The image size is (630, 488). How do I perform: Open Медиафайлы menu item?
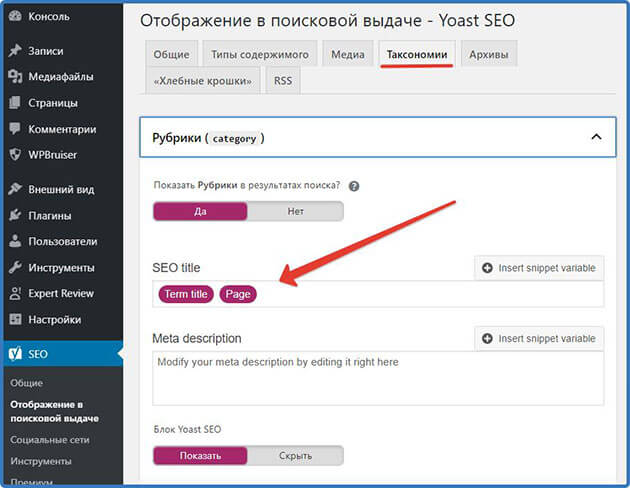point(63,76)
